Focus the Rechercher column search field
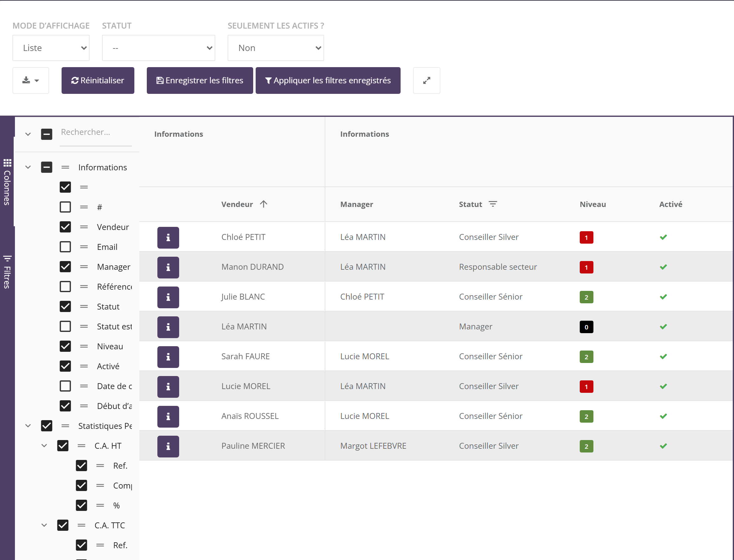The height and width of the screenshot is (560, 734). [x=96, y=133]
